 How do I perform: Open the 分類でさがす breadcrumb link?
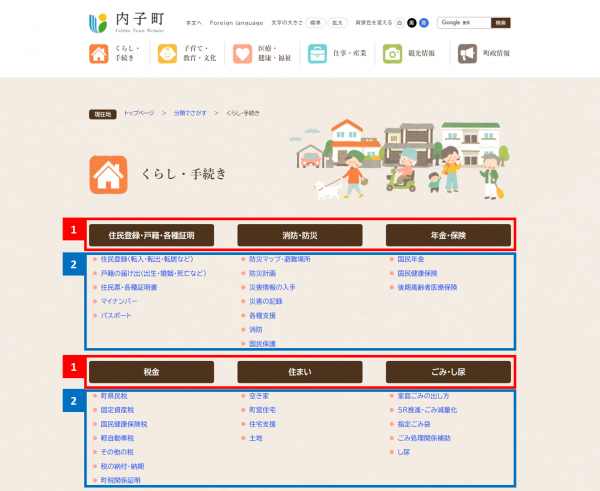(190, 113)
